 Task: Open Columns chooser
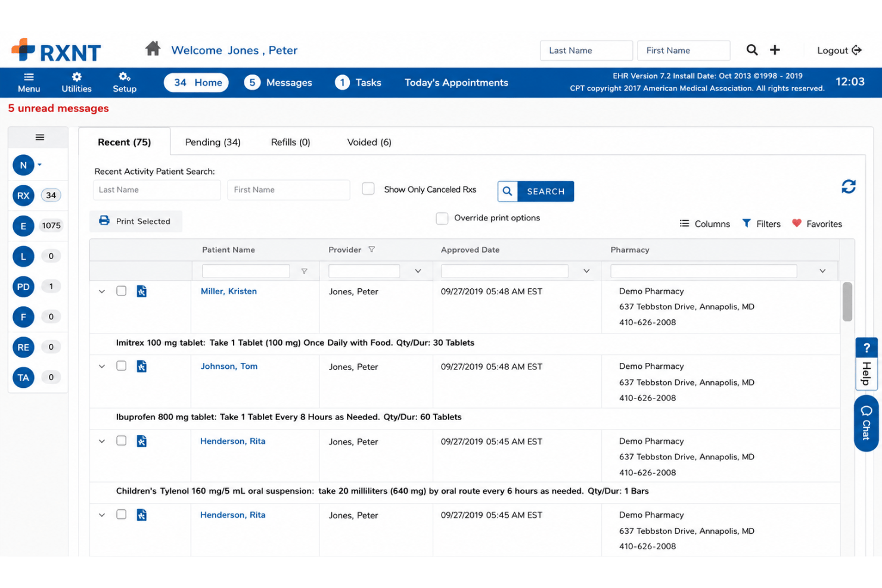pyautogui.click(x=705, y=224)
